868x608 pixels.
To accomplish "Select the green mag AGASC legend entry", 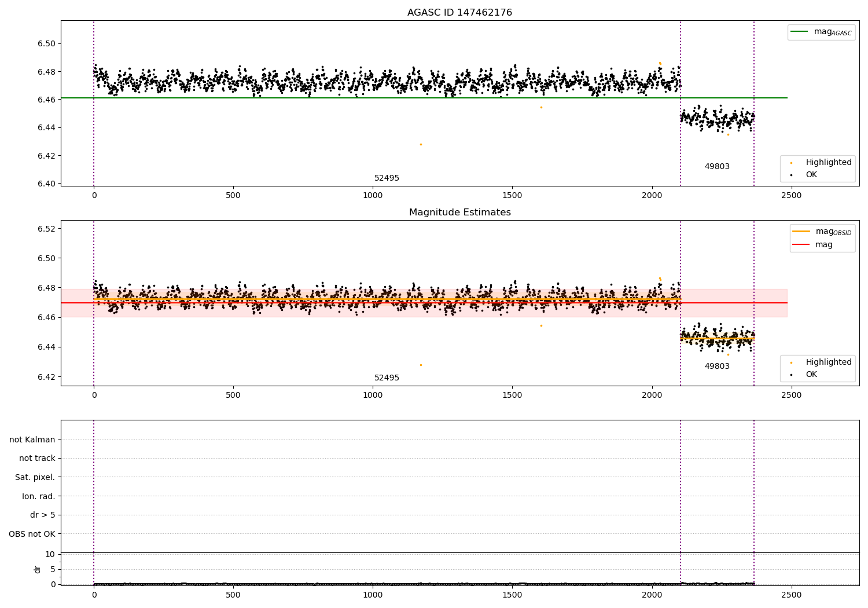I will [821, 32].
